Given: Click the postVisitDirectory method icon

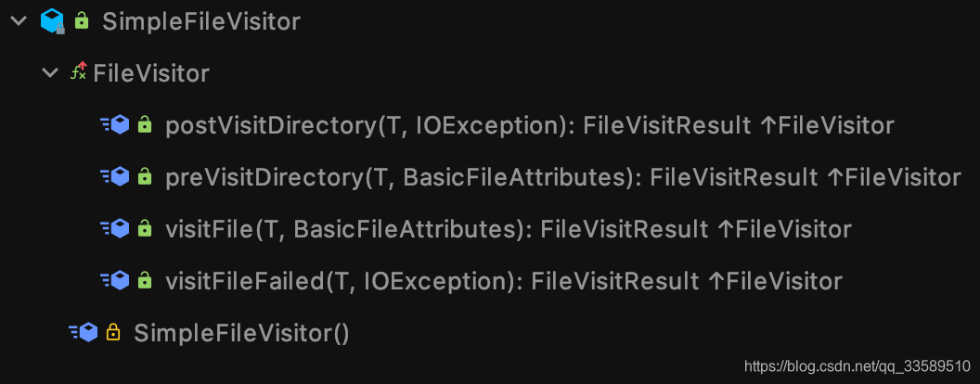Looking at the screenshot, I should click(114, 124).
